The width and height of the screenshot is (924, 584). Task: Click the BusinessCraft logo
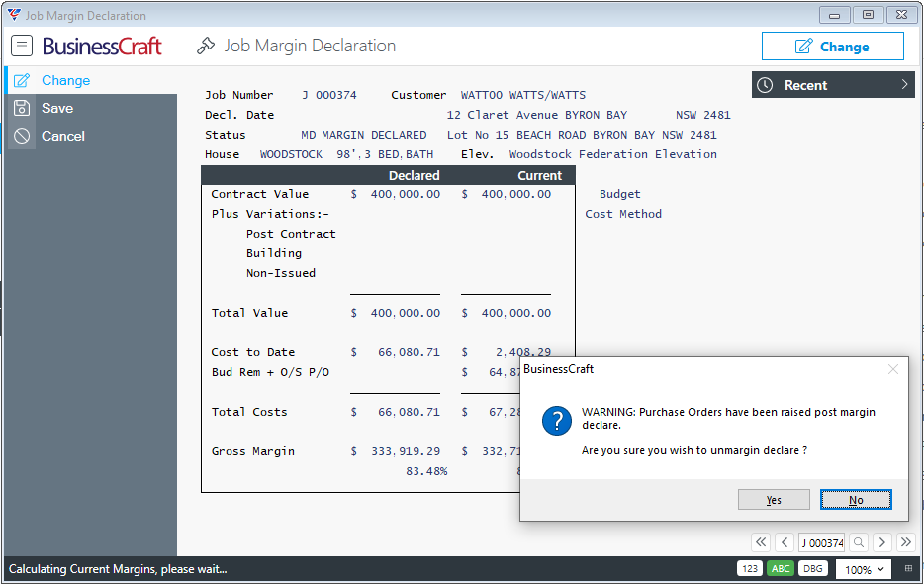[102, 46]
